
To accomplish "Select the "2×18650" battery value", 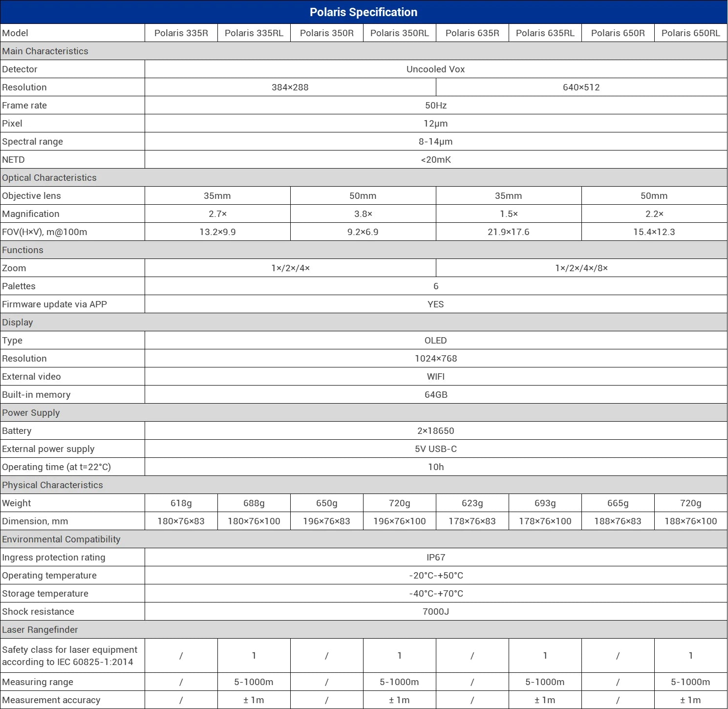I will [436, 430].
